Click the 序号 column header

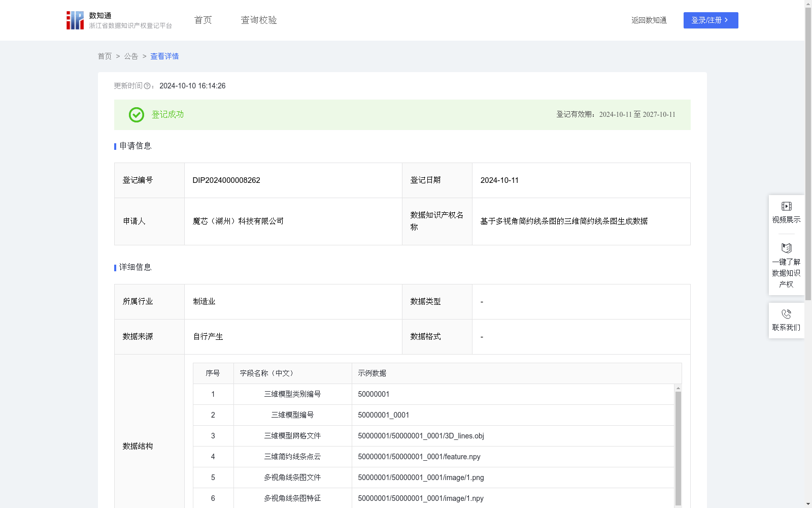pyautogui.click(x=213, y=373)
